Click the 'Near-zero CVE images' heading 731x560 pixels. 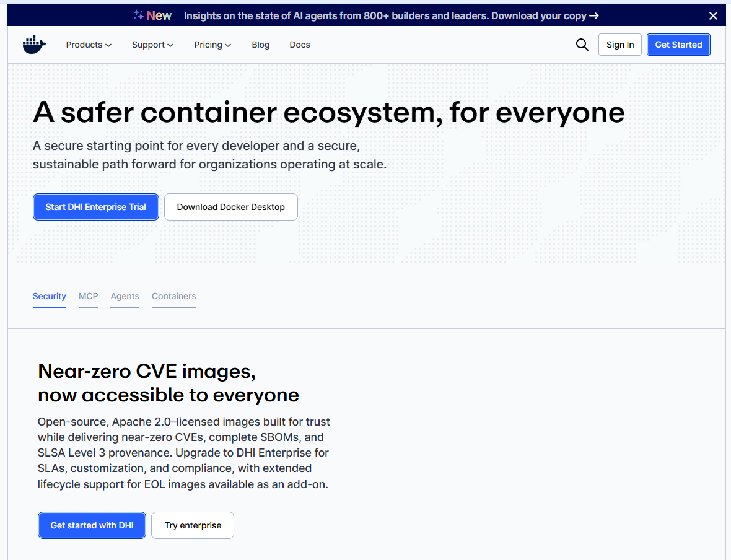169,383
